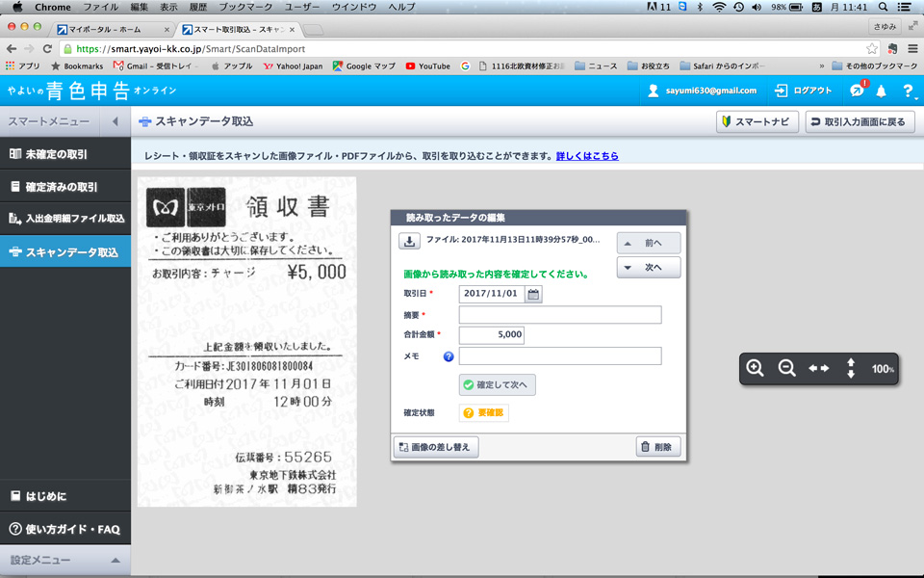924x578 pixels.
Task: Go to previous with 前へ button
Action: click(648, 243)
